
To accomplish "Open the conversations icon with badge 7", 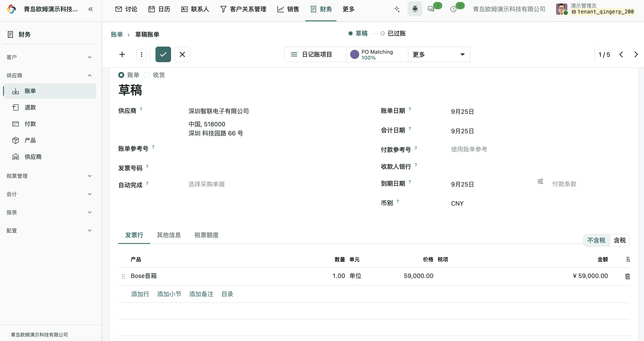I will coord(431,9).
